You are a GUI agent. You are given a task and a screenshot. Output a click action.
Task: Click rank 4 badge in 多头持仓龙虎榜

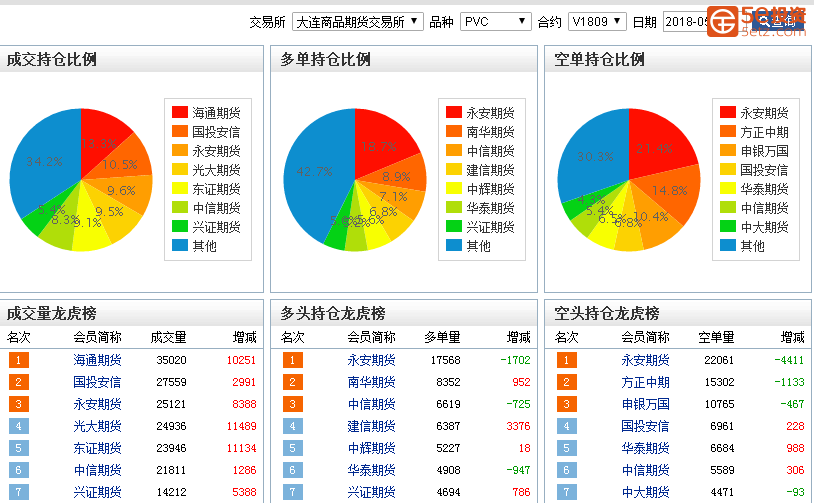[293, 426]
